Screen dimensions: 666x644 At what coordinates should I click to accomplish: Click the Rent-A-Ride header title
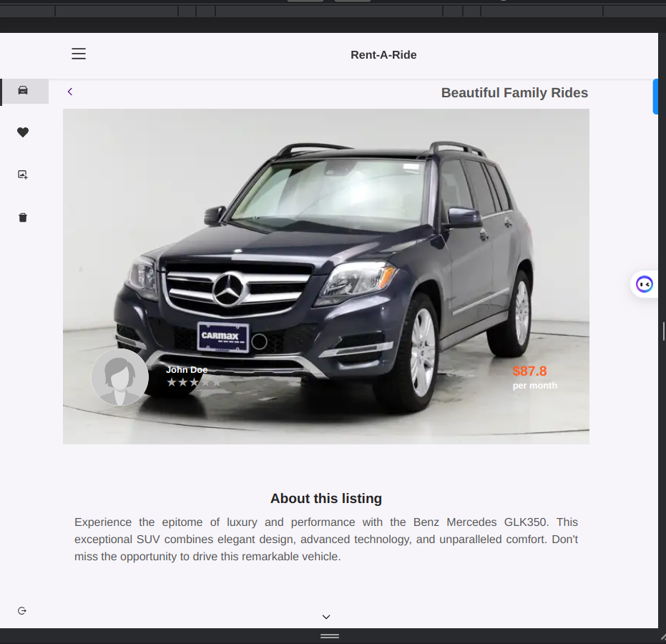[383, 55]
